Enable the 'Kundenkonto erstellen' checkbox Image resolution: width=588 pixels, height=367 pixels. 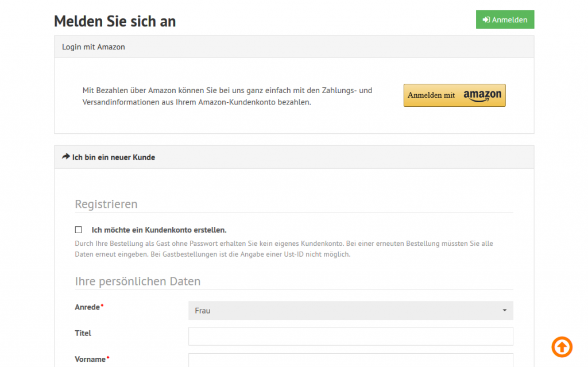(79, 230)
